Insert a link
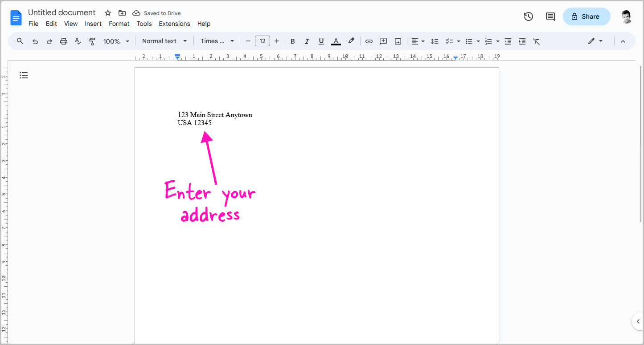The height and width of the screenshot is (345, 644). (369, 41)
